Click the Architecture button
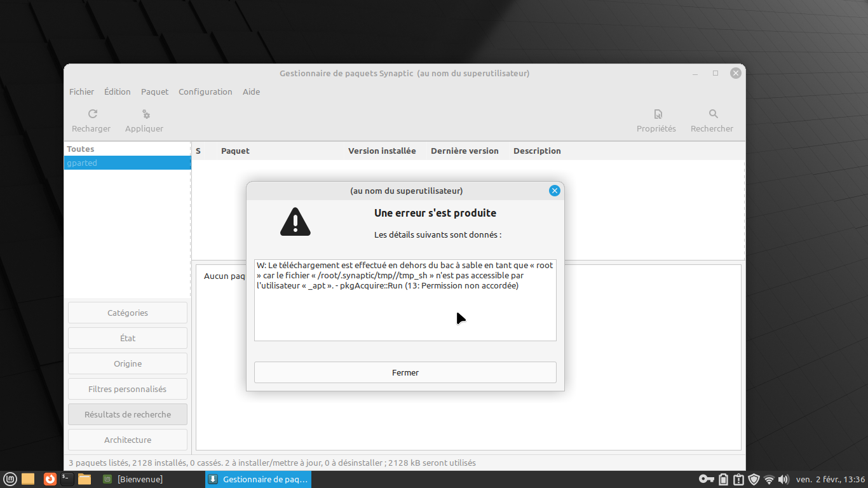 tap(128, 440)
